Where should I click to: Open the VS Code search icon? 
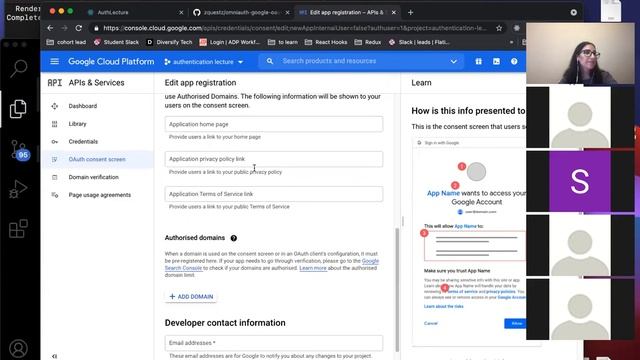pos(18,68)
